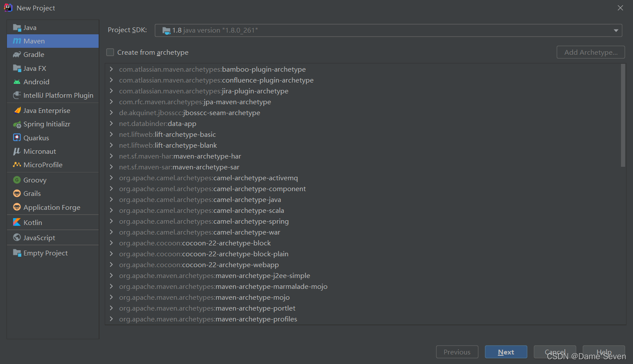Expand lift-archetype-basic node
The image size is (633, 364).
(111, 134)
